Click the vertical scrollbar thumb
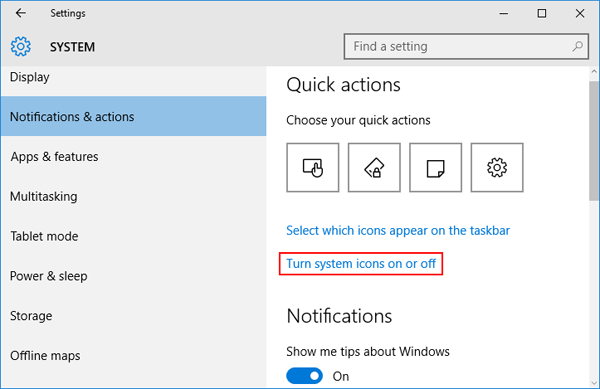 coord(594,141)
